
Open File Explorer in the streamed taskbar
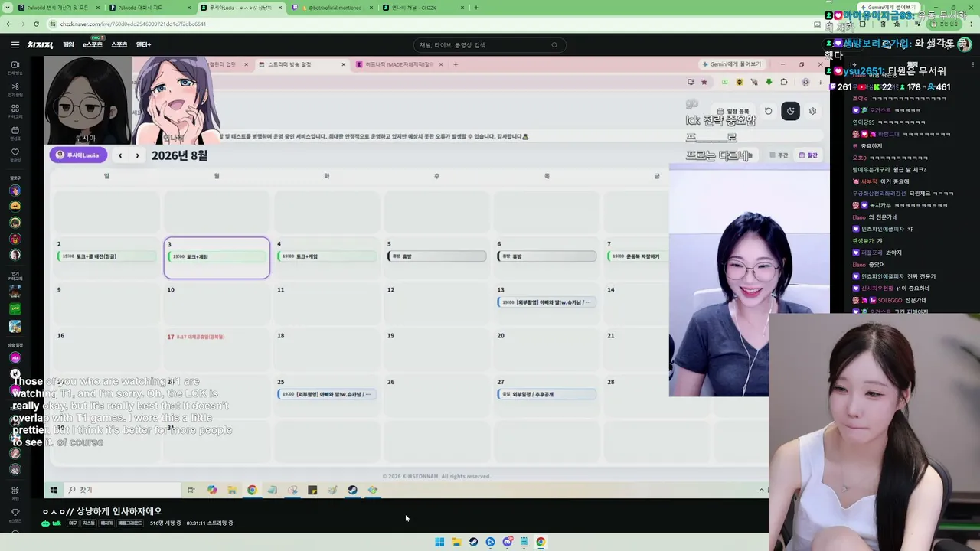[x=232, y=490]
